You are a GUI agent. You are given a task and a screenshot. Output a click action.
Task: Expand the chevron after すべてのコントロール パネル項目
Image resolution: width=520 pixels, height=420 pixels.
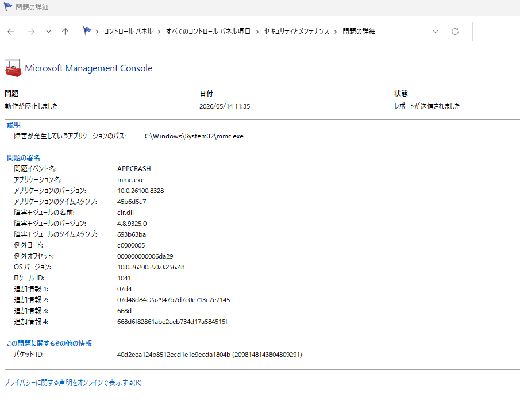(x=257, y=32)
